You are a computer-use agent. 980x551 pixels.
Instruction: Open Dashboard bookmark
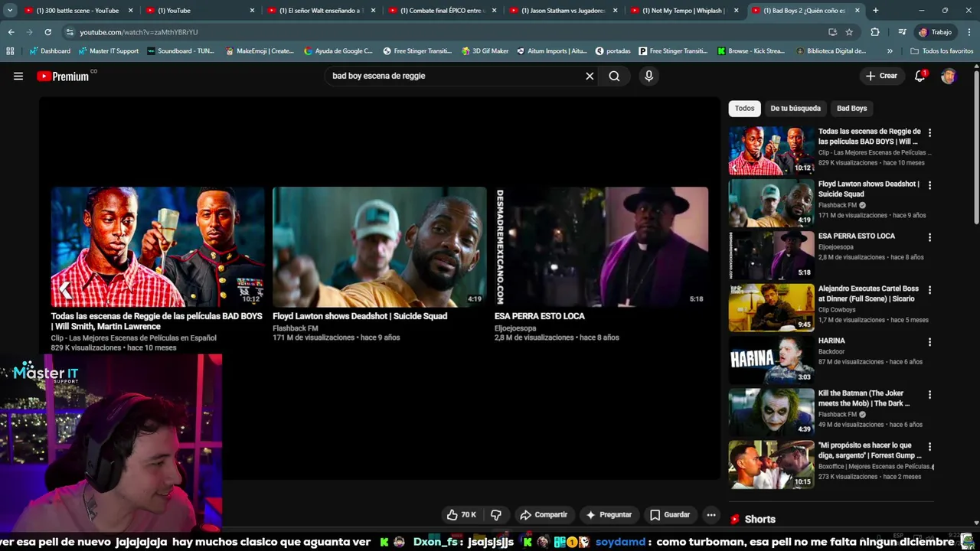click(50, 51)
